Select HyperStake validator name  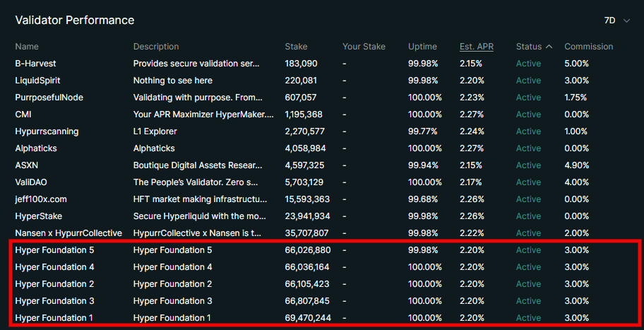coord(40,216)
